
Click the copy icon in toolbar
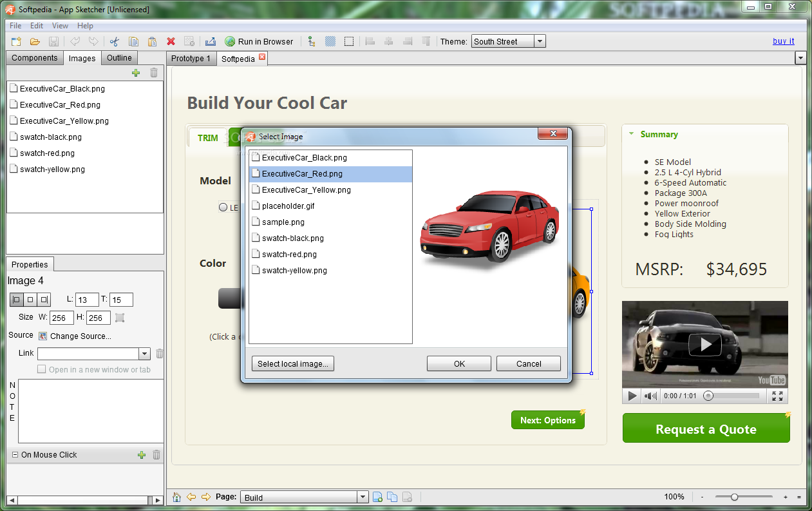[133, 41]
